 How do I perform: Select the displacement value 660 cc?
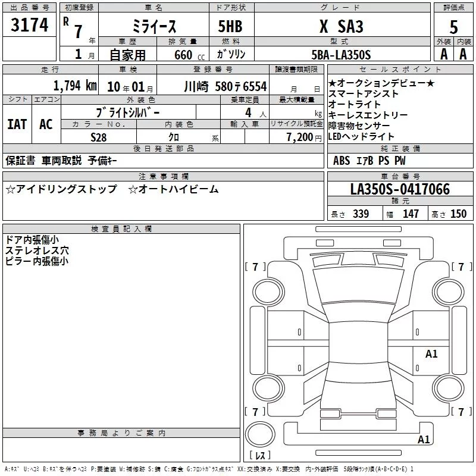[189, 55]
